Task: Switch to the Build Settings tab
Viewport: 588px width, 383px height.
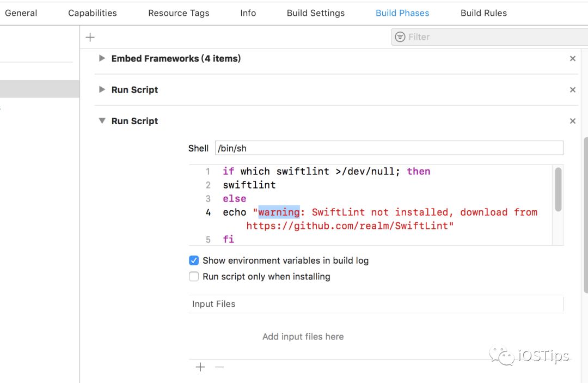Action: point(316,13)
